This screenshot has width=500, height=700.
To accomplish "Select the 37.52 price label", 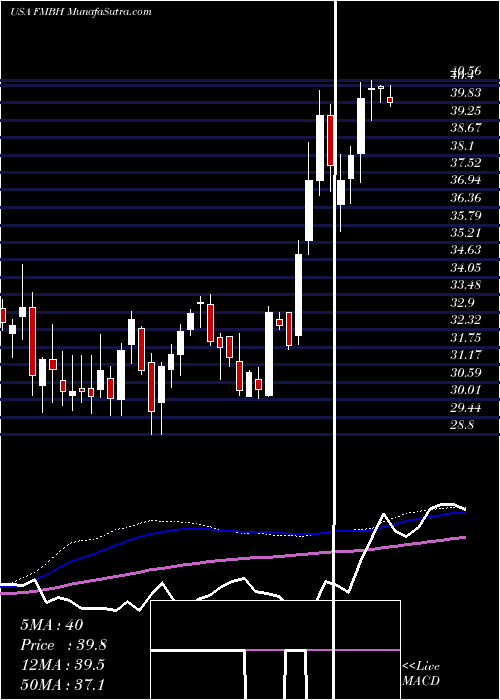I will pos(466,162).
